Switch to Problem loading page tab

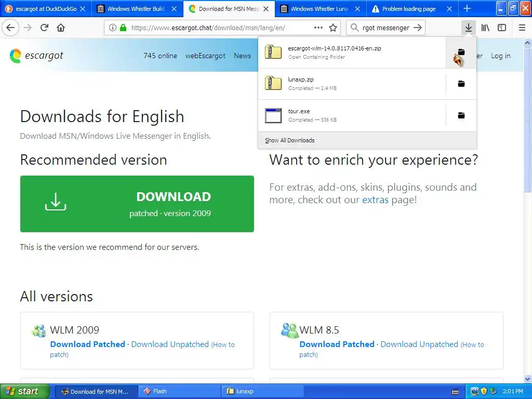click(x=412, y=9)
